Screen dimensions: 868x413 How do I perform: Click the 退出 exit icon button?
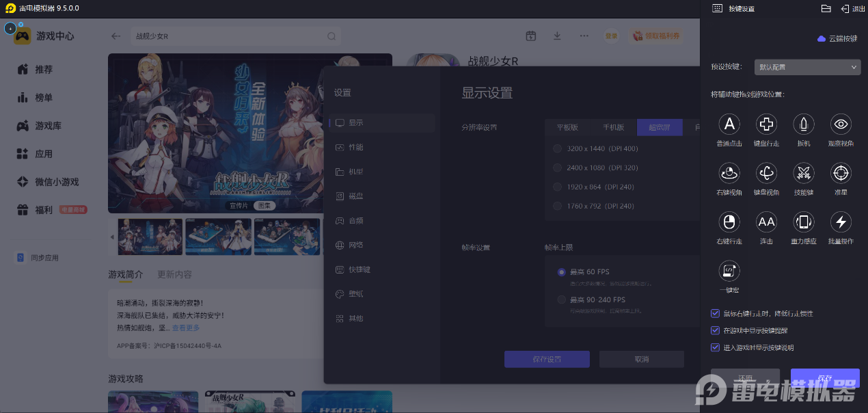tap(852, 8)
